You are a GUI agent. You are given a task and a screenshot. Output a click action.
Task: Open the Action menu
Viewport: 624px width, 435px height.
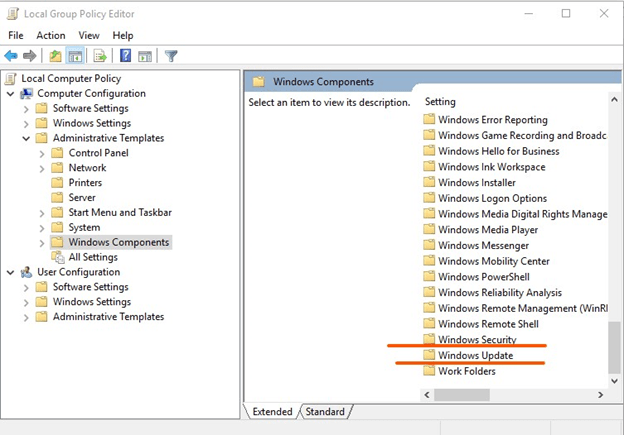(x=51, y=35)
